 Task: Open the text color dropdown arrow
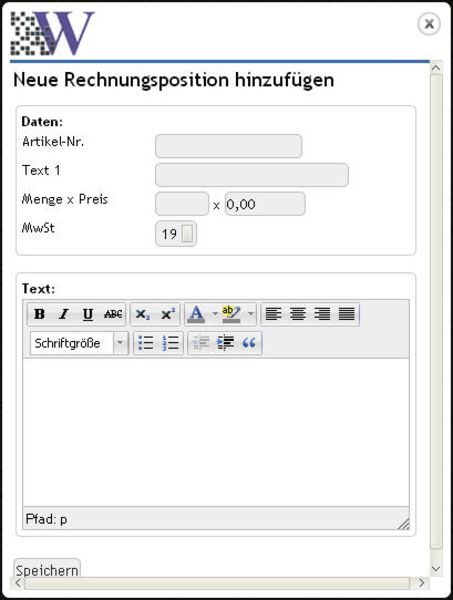(215, 314)
